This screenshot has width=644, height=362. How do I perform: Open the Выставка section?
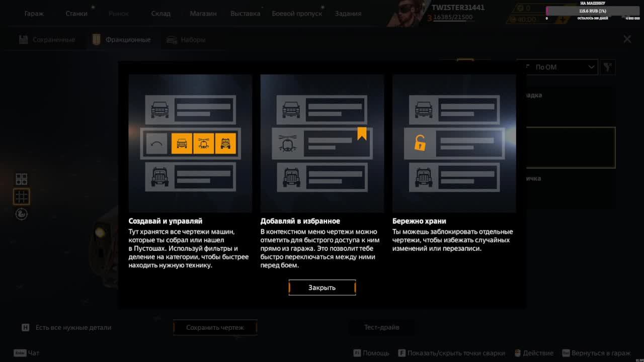pos(246,14)
